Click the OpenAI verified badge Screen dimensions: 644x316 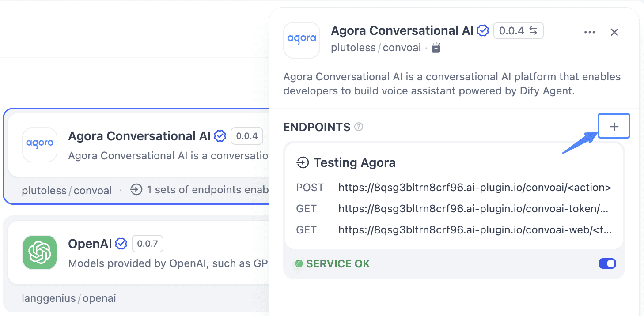pyautogui.click(x=121, y=244)
